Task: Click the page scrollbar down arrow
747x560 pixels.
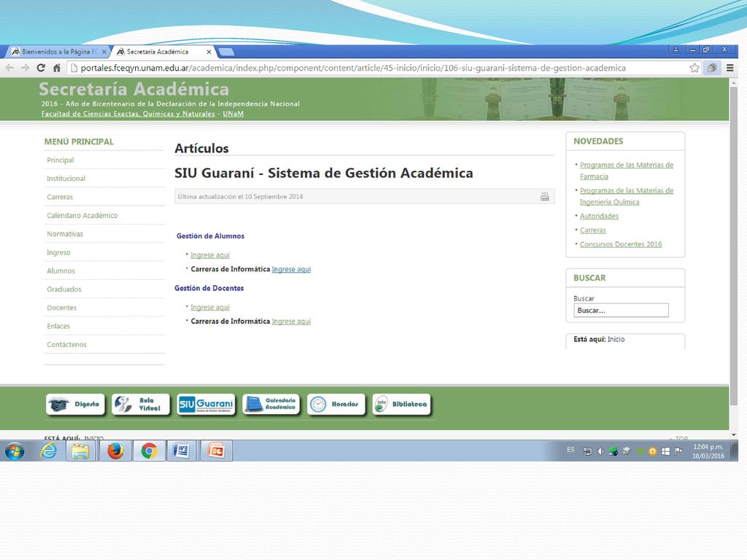Action: [x=734, y=435]
